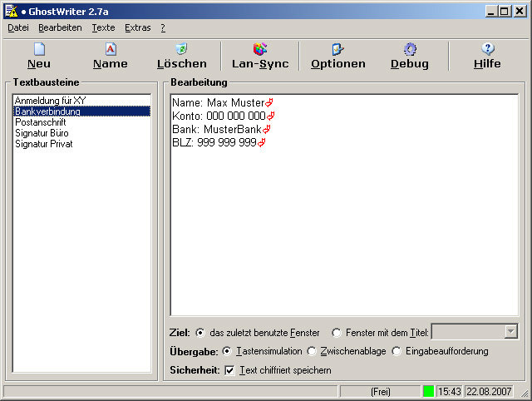
Task: Click the 'Name: Max Muster' line
Action: coord(222,102)
